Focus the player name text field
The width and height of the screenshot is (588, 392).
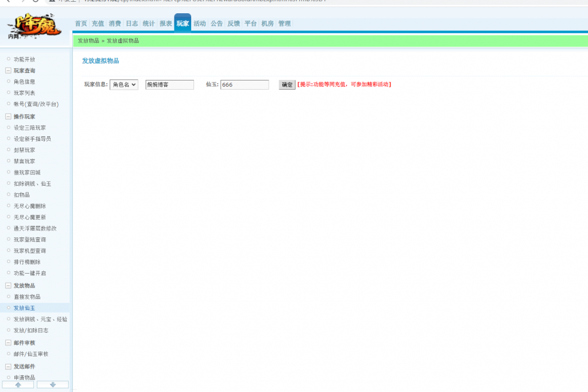pos(169,84)
